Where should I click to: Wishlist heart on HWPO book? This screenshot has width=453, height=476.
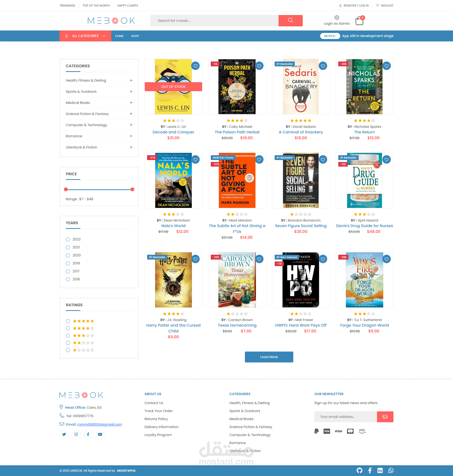pos(323,259)
